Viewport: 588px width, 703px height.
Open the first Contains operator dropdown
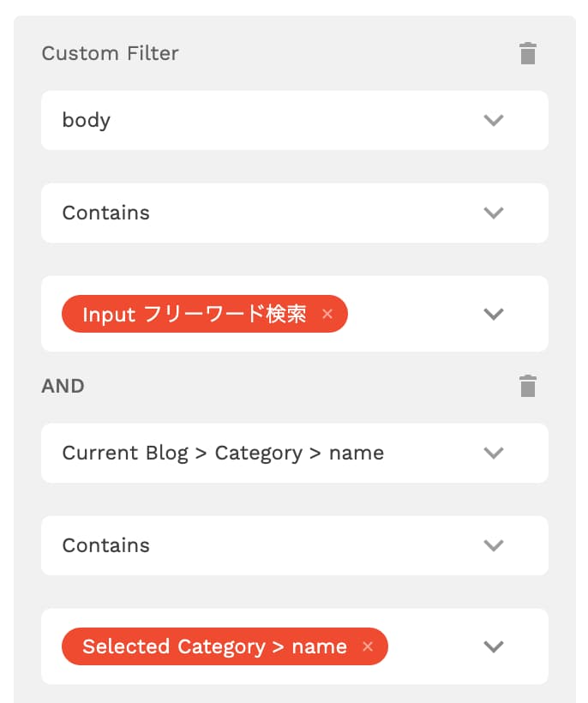(x=295, y=213)
